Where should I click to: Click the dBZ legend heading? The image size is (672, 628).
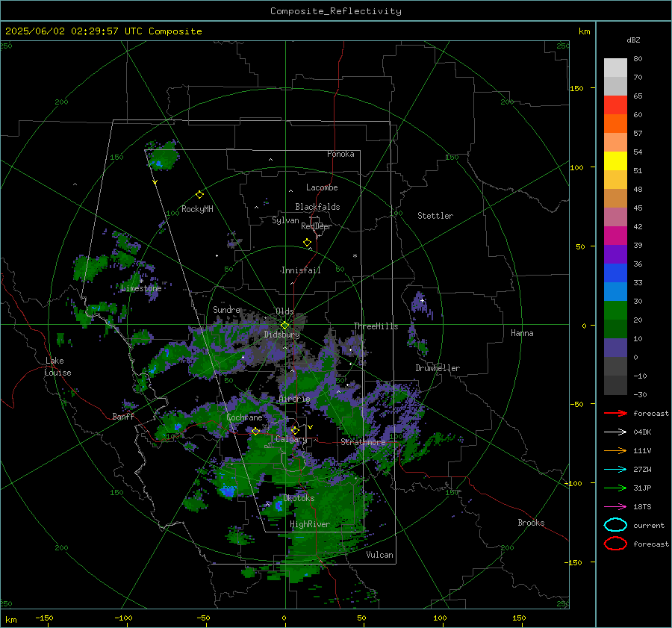[633, 40]
